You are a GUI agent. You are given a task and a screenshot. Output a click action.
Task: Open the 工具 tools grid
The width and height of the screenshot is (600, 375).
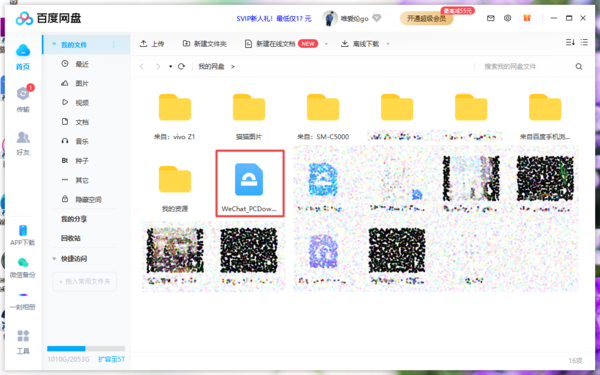[23, 341]
